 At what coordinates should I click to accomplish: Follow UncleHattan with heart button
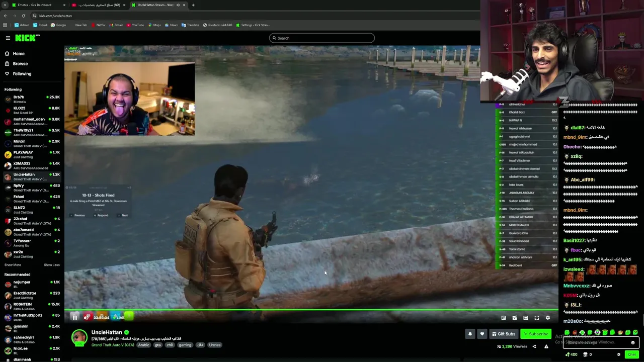click(x=482, y=334)
